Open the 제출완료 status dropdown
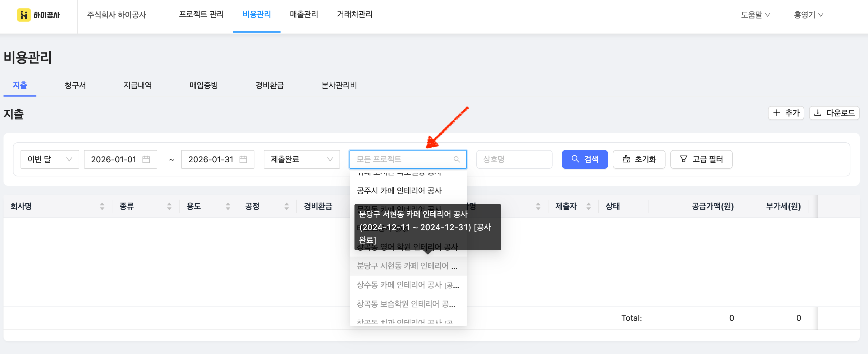Viewport: 868px width, 354px height. 301,159
